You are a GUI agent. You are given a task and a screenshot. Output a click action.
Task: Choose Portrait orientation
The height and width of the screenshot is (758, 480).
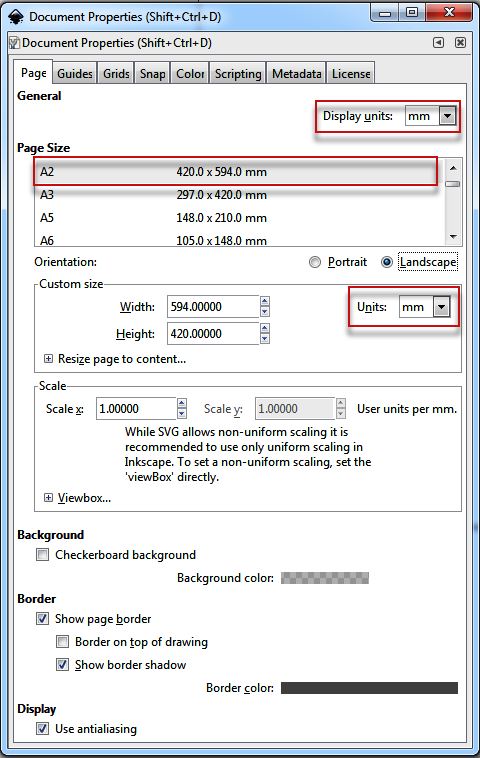point(315,262)
